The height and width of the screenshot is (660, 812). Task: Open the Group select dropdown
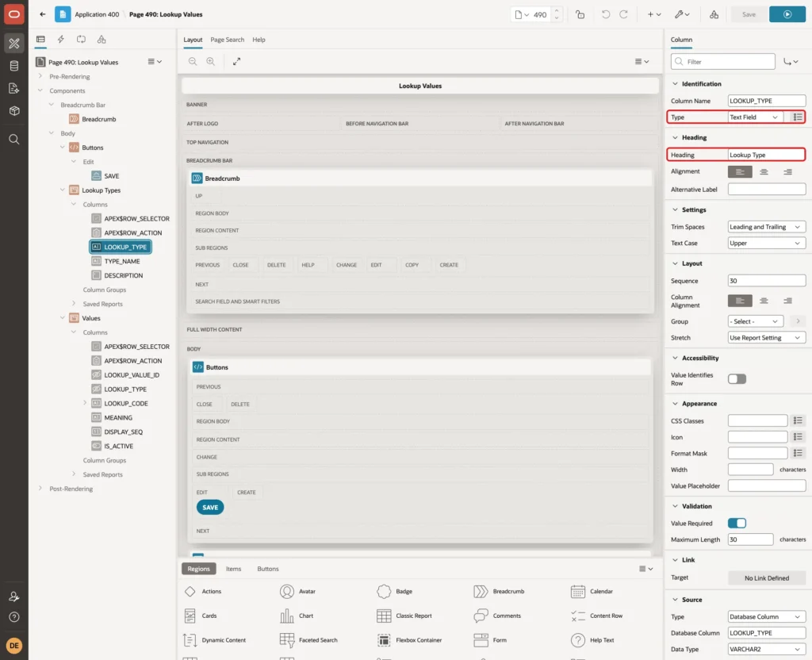756,322
